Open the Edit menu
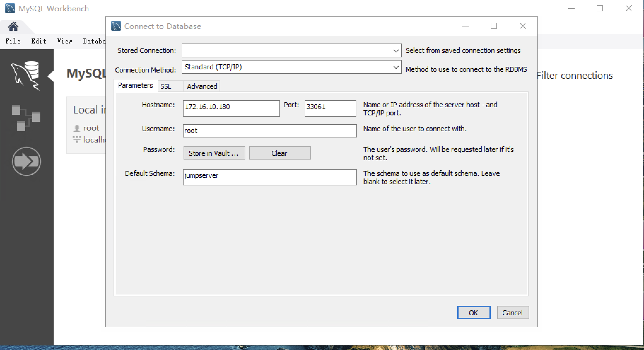Screen dimensions: 644x350 click(39, 41)
